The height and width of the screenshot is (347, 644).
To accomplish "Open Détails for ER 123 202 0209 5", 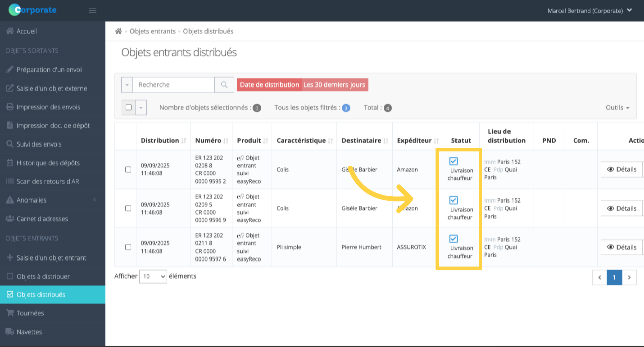I will (x=622, y=208).
